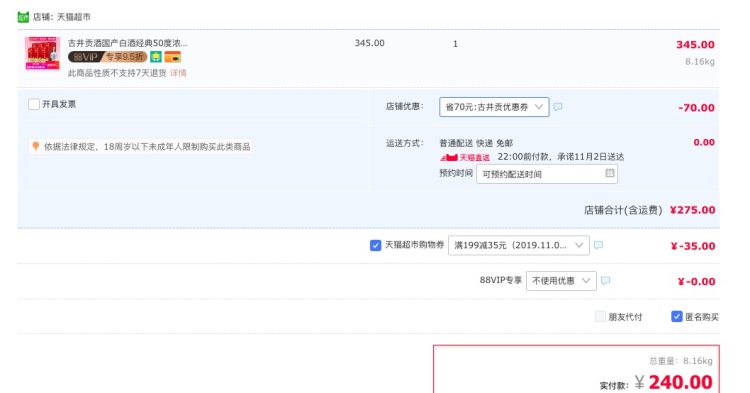Click the orange credit card badge icon
Viewport: 750px width, 393px height.
point(173,57)
